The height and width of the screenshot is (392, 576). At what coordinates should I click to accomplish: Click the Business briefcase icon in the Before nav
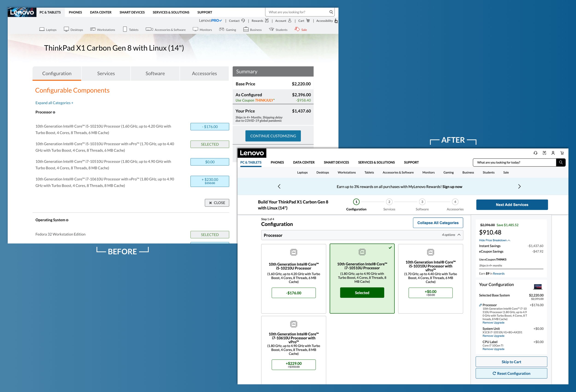[246, 29]
